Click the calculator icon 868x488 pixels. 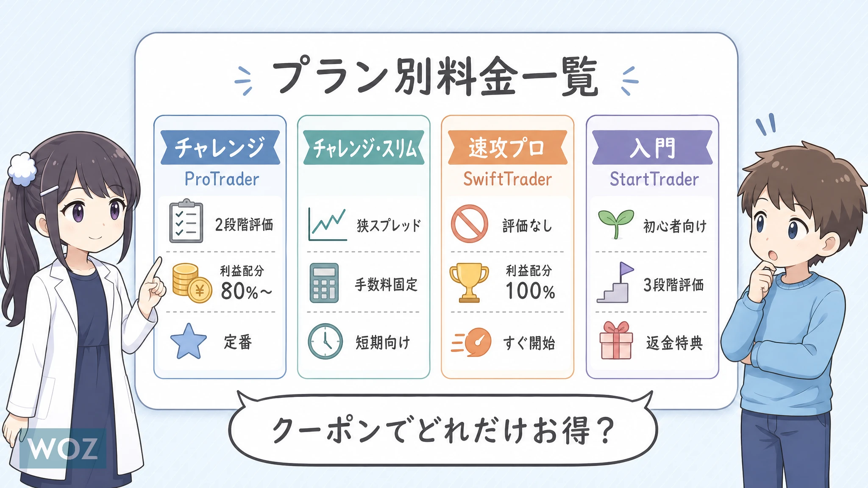[324, 283]
